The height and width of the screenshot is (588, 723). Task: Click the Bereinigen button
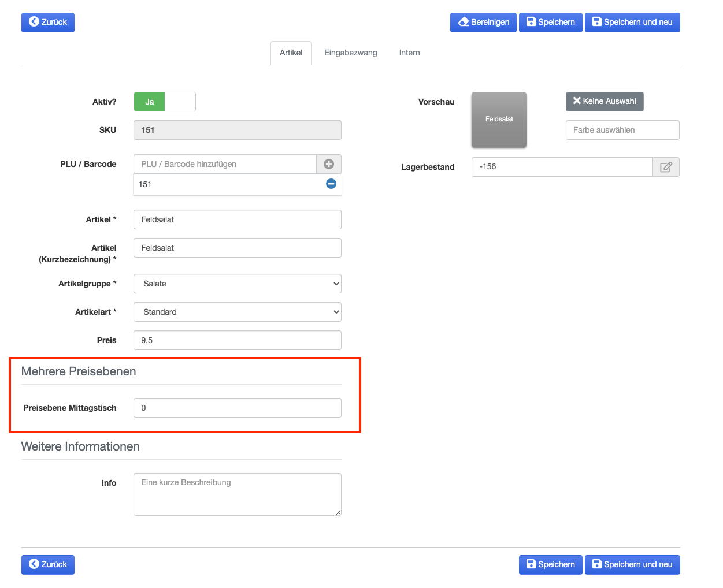click(483, 22)
